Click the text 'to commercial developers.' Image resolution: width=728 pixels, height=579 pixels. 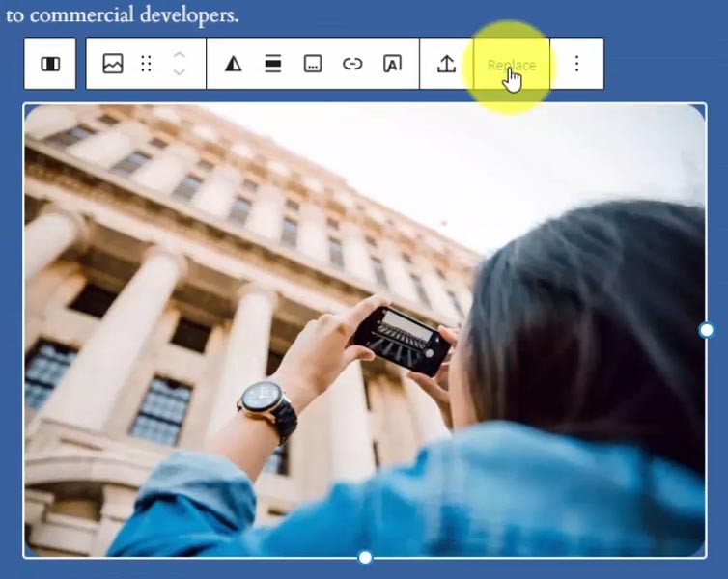[x=123, y=14]
